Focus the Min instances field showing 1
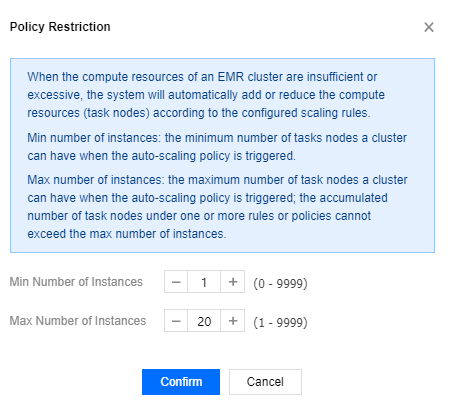Screen dimensions: 451x406 pos(204,282)
